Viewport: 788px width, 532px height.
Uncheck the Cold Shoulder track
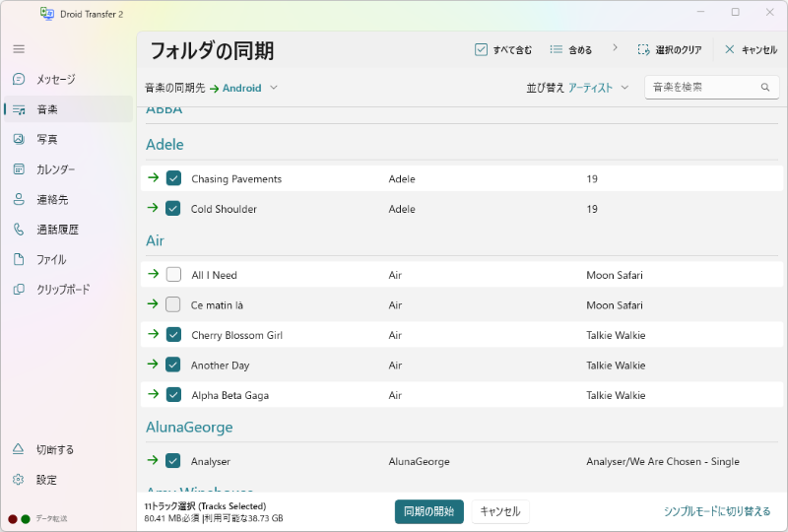[x=173, y=208]
